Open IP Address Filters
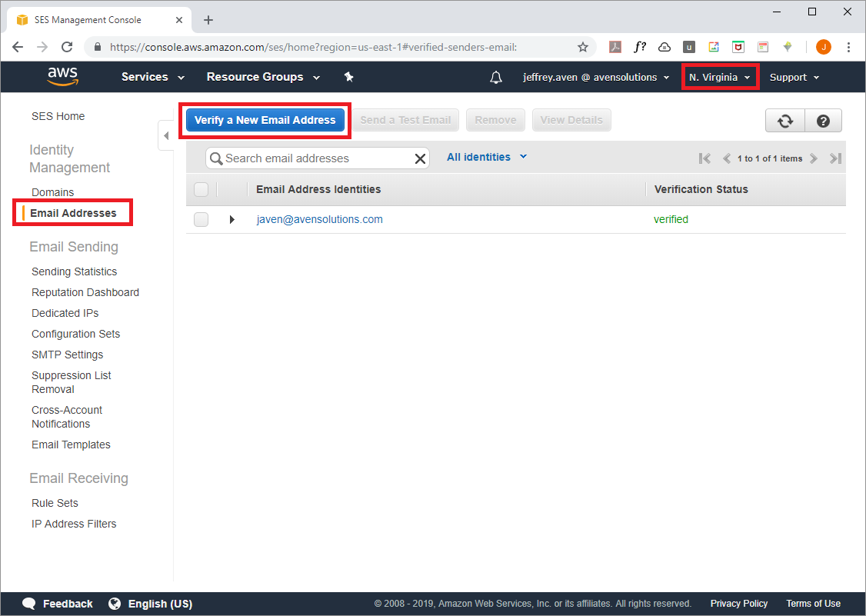 point(74,524)
